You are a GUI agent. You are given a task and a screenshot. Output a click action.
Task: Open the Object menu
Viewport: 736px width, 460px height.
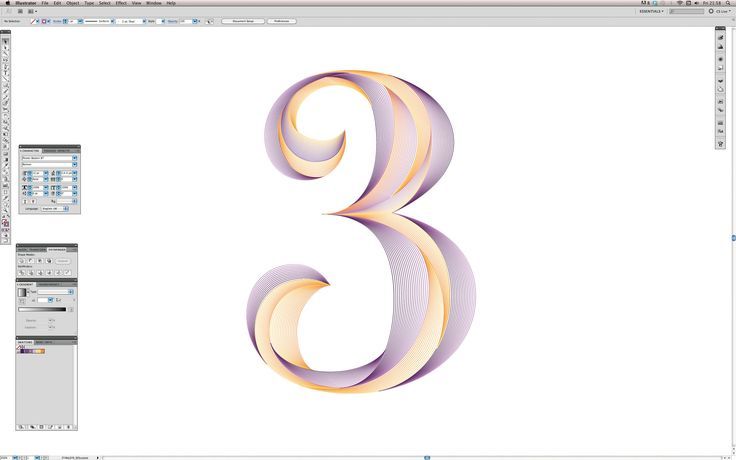click(72, 3)
